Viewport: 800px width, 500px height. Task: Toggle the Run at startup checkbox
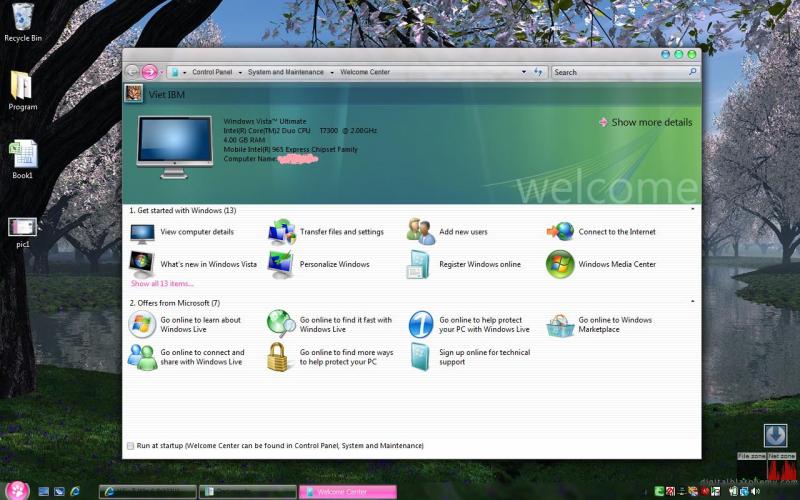[x=130, y=446]
